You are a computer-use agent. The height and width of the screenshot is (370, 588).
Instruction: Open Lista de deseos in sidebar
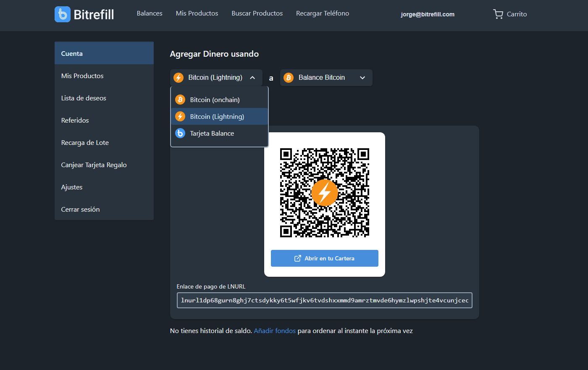coord(104,98)
